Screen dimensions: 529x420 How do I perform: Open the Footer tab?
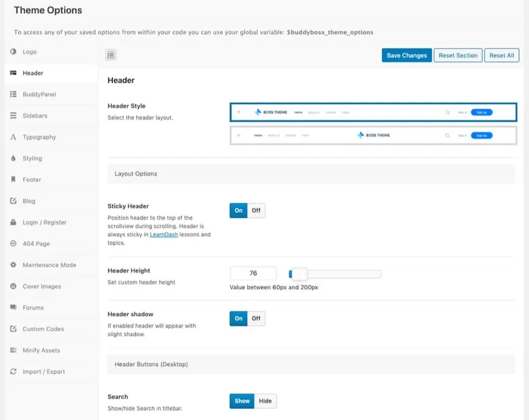pos(52,179)
